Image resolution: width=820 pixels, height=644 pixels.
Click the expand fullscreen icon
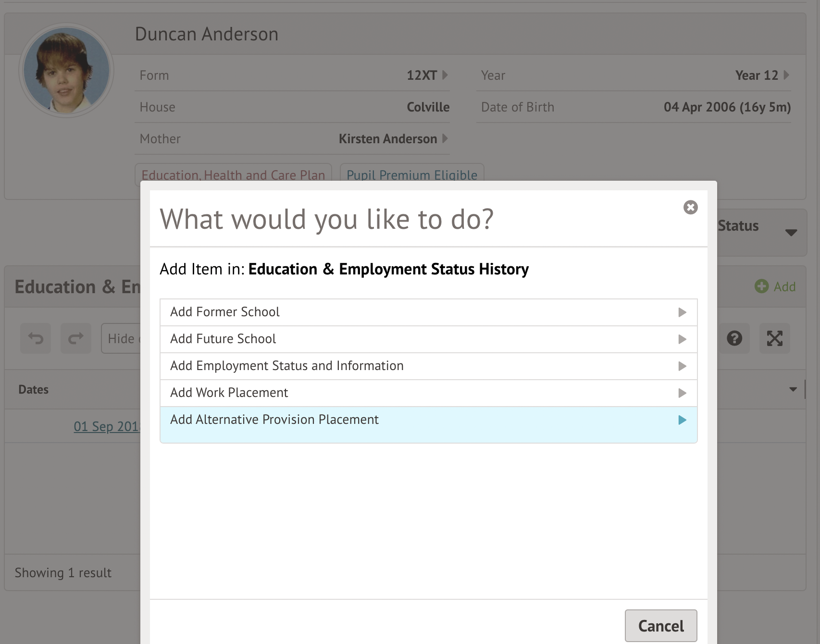(774, 338)
